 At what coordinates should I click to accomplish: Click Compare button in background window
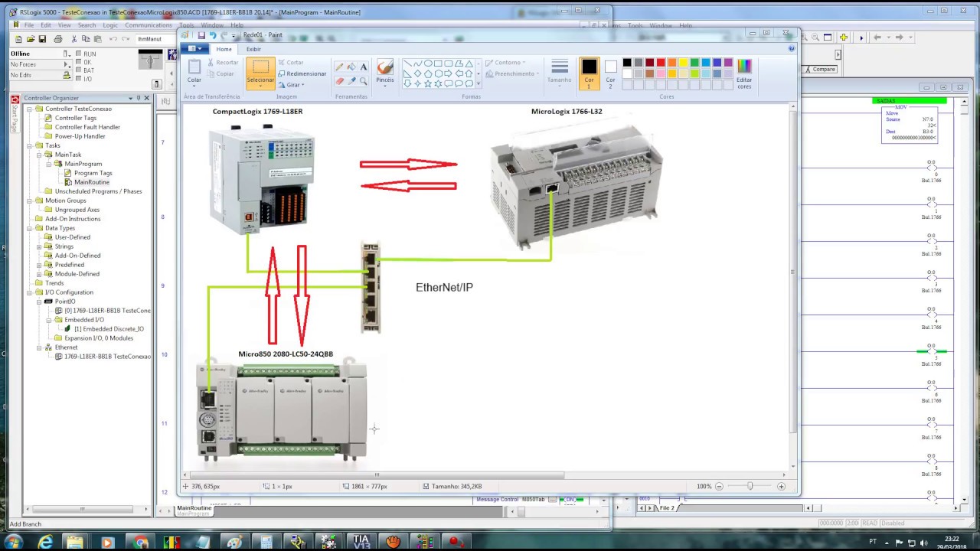point(821,69)
